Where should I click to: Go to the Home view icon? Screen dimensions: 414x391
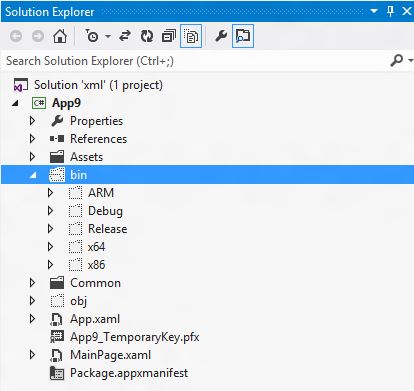tap(60, 36)
